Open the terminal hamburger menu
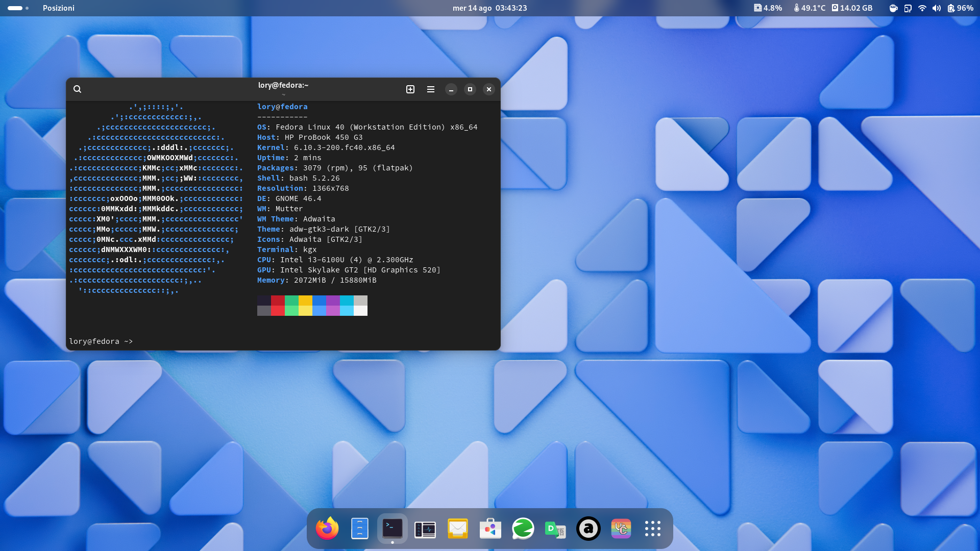The width and height of the screenshot is (980, 551). click(x=431, y=89)
